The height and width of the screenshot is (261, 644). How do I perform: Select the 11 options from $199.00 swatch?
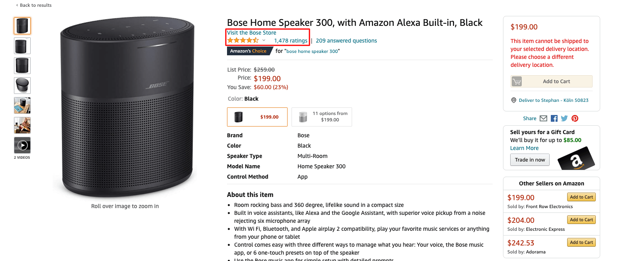click(322, 117)
